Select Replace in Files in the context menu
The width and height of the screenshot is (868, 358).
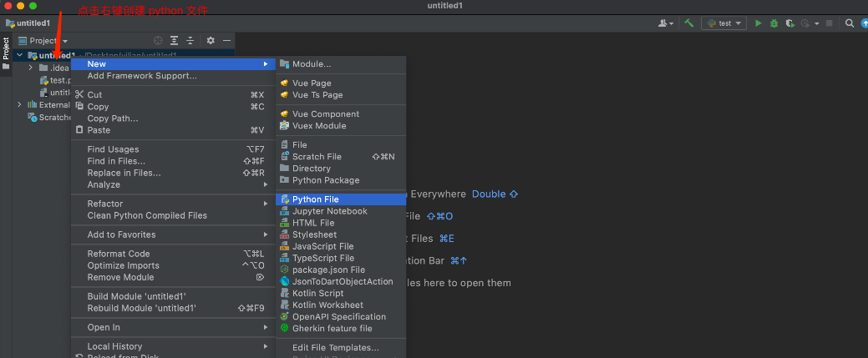(174, 173)
